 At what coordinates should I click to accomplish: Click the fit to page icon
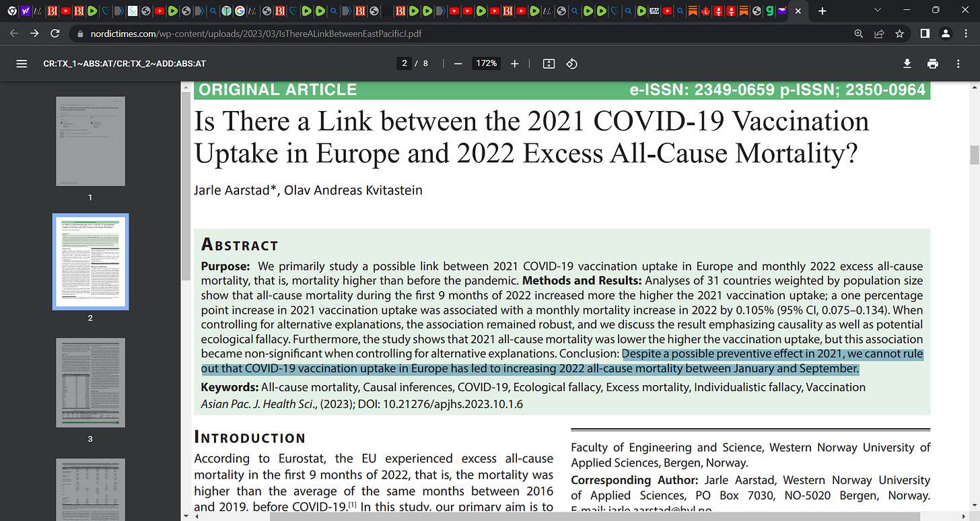point(549,63)
